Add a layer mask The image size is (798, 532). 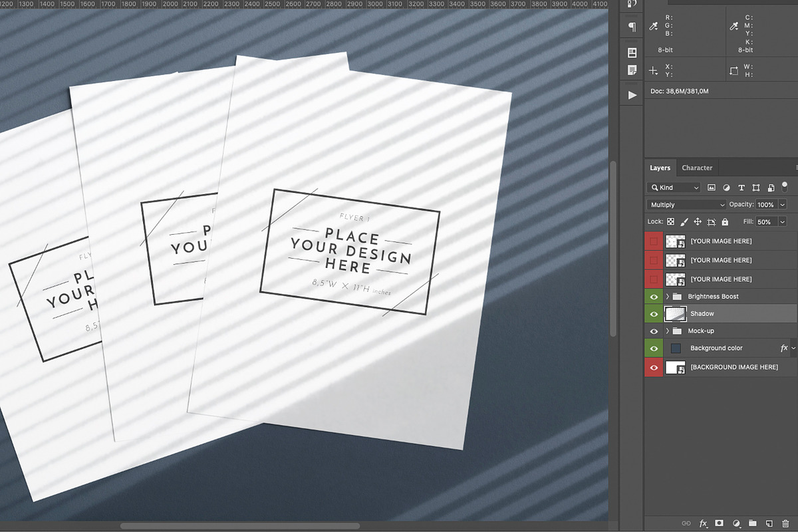(x=720, y=523)
